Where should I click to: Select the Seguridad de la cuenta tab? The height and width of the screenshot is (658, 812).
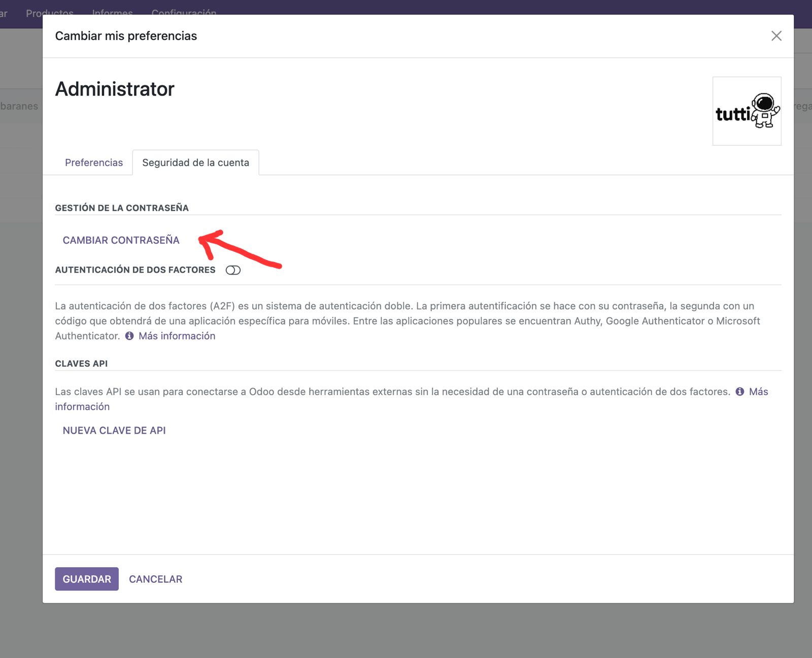click(195, 162)
